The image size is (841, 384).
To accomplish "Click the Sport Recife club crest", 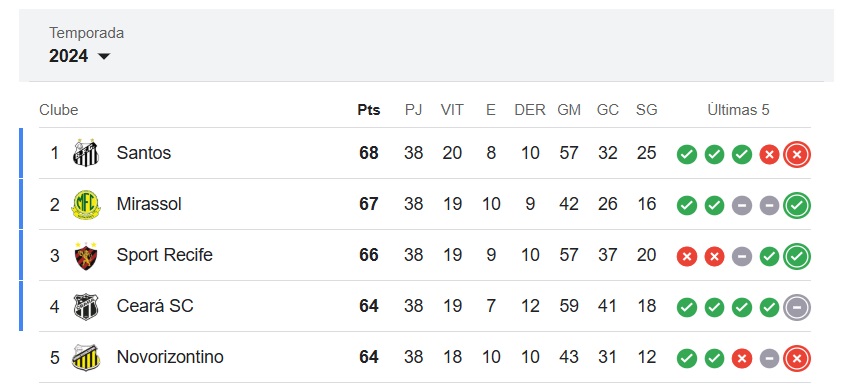I will point(86,255).
